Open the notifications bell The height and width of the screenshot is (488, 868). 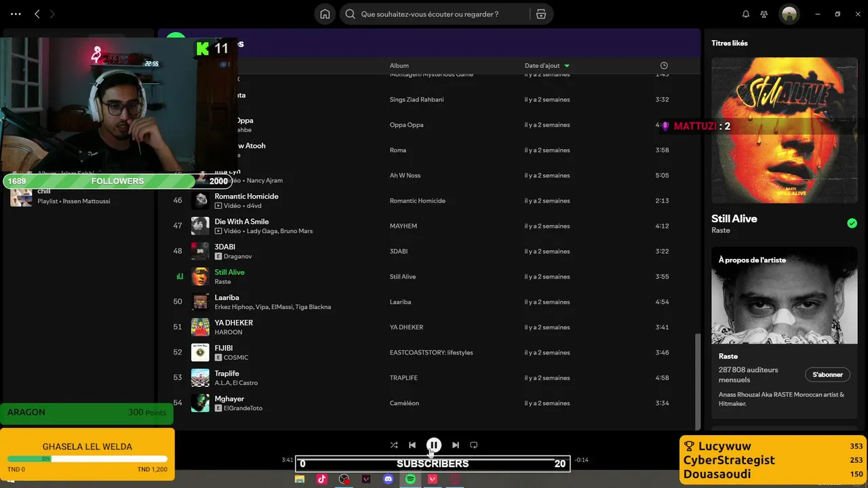[746, 14]
